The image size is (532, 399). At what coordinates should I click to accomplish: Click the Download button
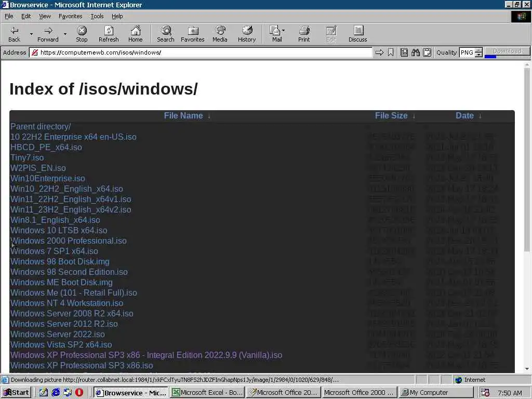507,51
